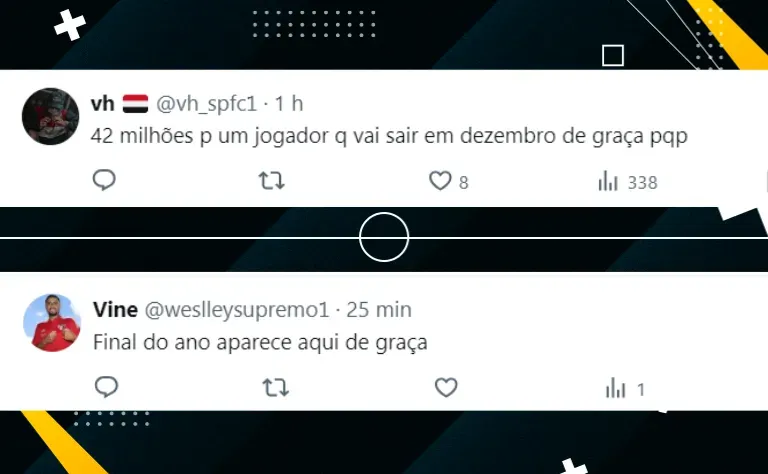The width and height of the screenshot is (768, 474).
Task: Click the view count 338
Action: [643, 183]
